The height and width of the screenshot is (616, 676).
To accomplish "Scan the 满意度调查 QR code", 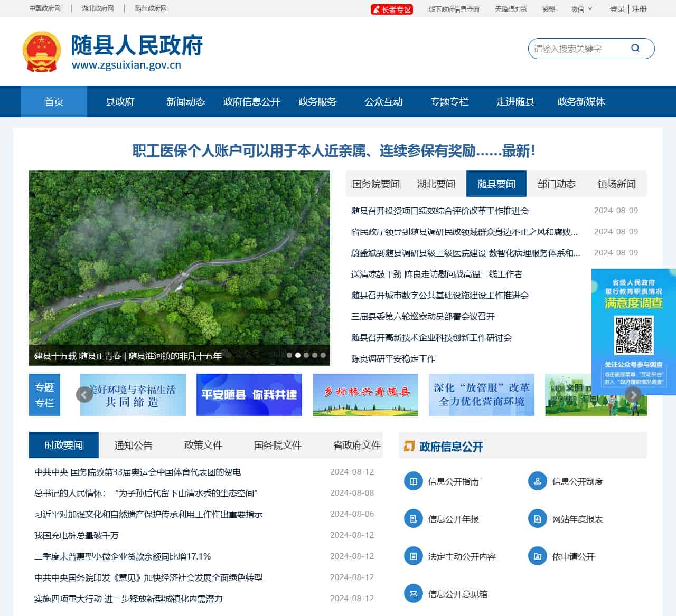I will (x=634, y=335).
